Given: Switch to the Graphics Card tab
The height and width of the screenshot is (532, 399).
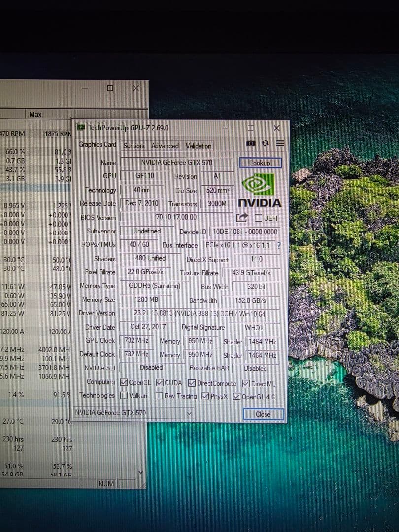Looking at the screenshot, I should [97, 144].
